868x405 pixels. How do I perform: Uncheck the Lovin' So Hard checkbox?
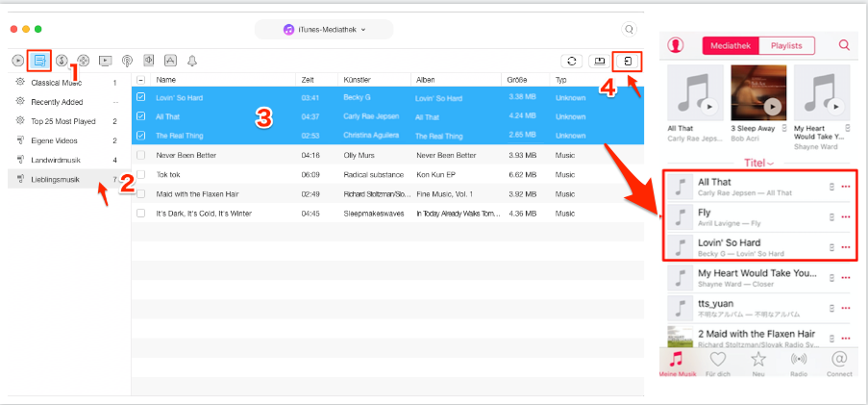coord(141,97)
